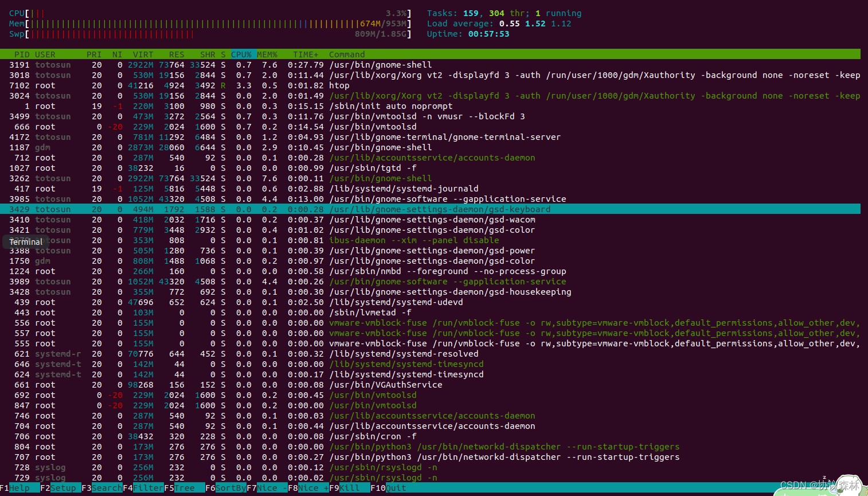Sort by the USER column header

(x=45, y=54)
